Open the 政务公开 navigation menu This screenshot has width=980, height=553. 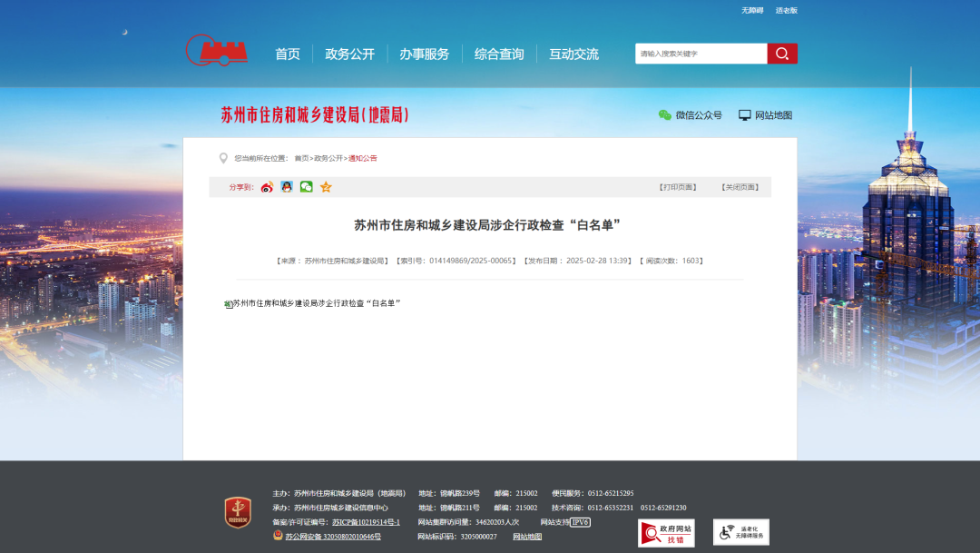(350, 54)
